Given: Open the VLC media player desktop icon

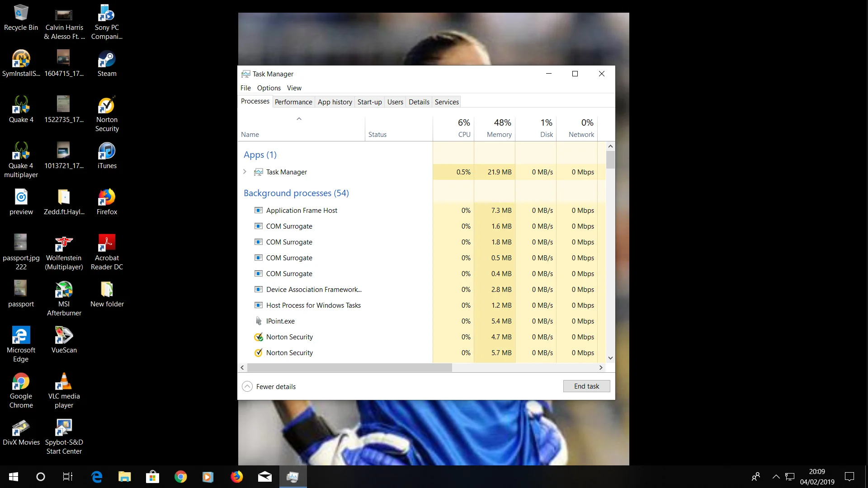Looking at the screenshot, I should (64, 391).
